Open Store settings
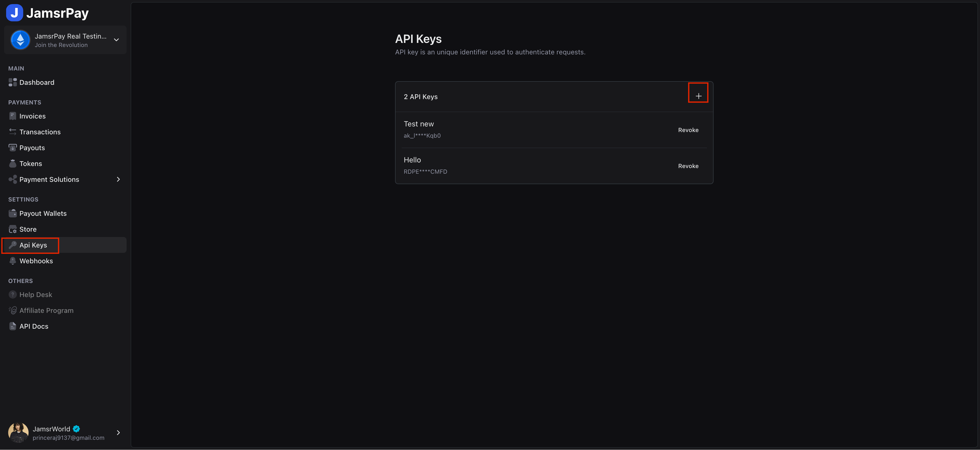The width and height of the screenshot is (980, 450). 65,229
